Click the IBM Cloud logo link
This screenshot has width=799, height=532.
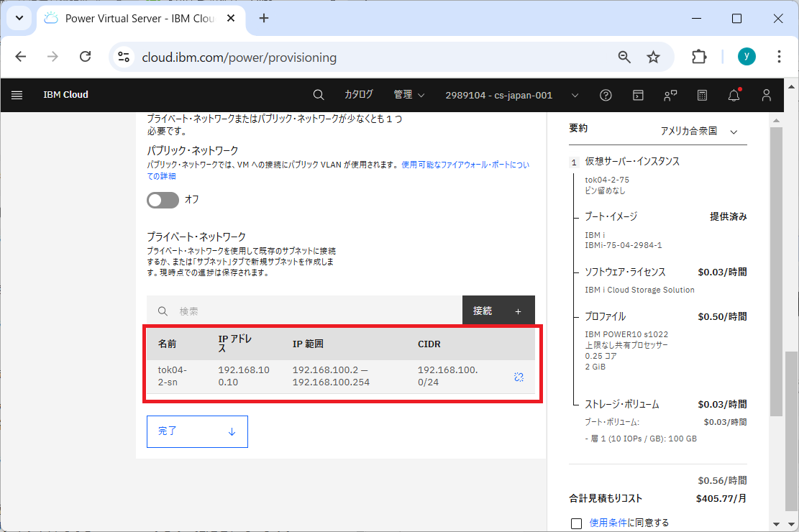[65, 95]
